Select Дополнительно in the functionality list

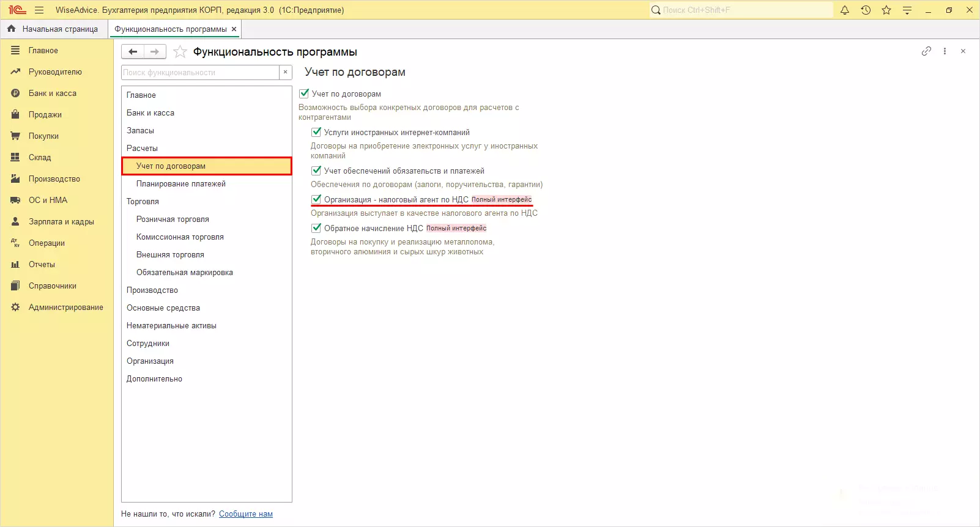click(207, 379)
